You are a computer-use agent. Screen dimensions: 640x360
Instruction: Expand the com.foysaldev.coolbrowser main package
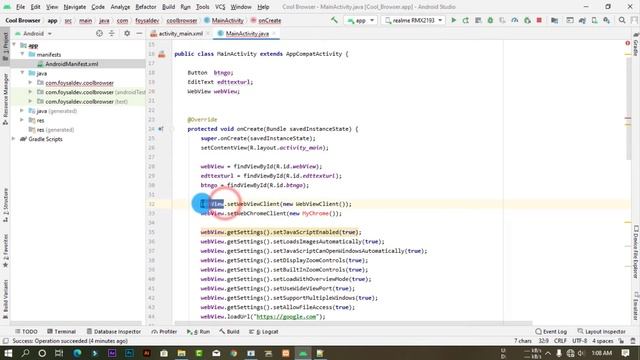(30, 82)
